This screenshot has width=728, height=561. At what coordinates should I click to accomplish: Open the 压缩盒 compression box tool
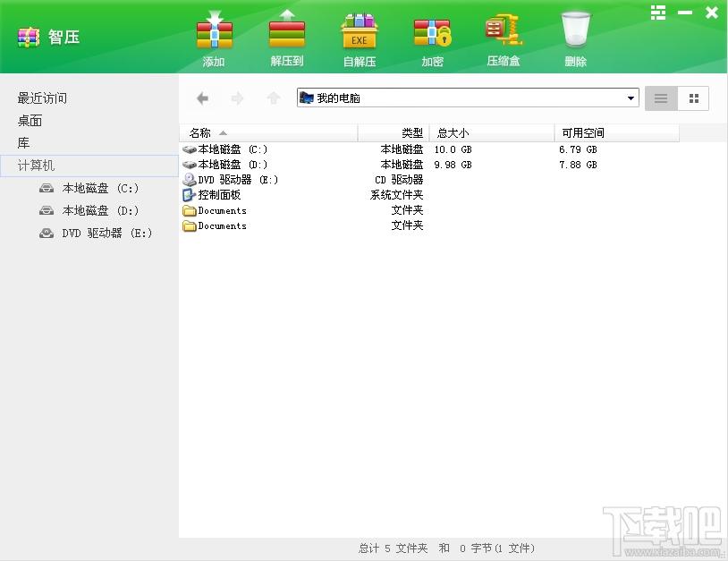(504, 30)
